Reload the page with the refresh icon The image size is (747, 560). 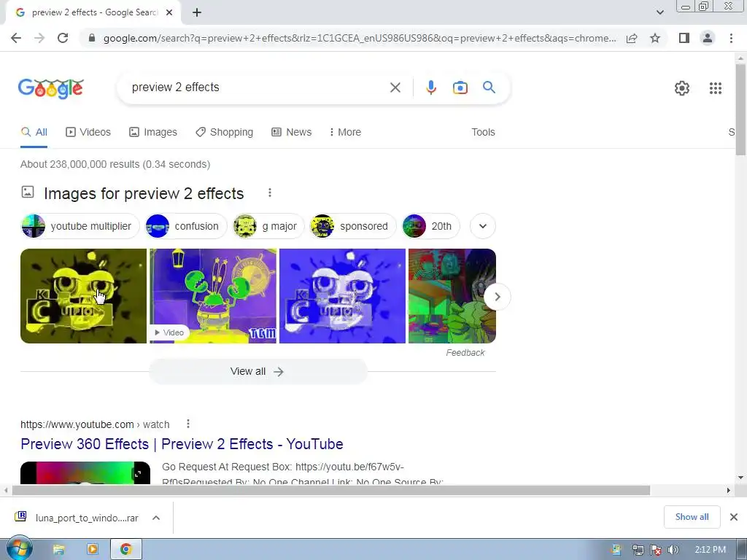(x=63, y=38)
